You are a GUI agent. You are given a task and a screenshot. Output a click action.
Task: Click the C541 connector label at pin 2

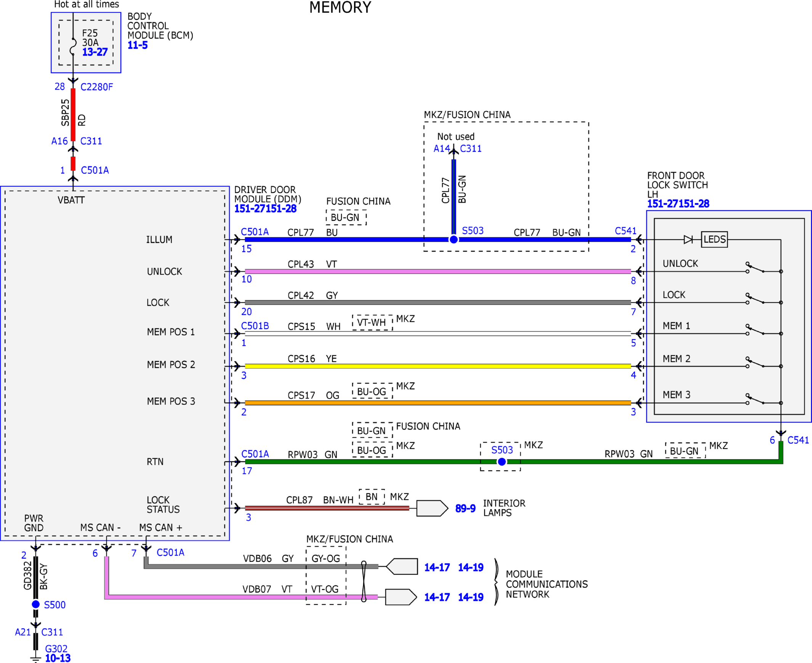pos(626,231)
